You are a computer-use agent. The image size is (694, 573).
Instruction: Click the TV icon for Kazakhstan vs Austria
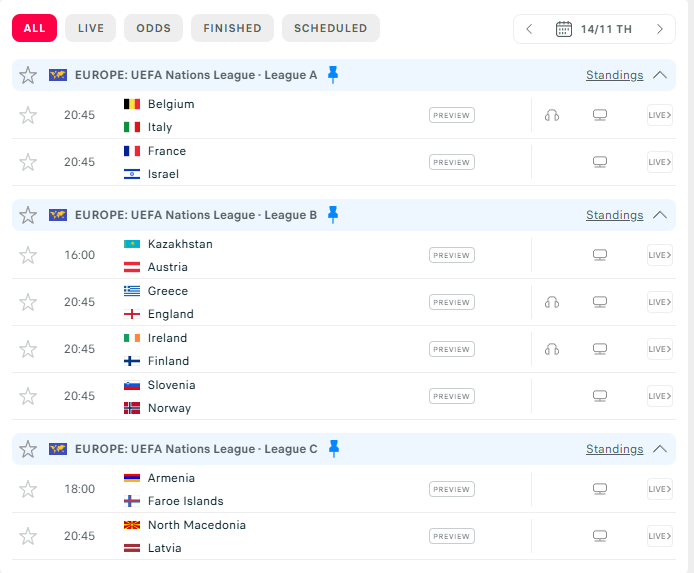click(x=600, y=255)
